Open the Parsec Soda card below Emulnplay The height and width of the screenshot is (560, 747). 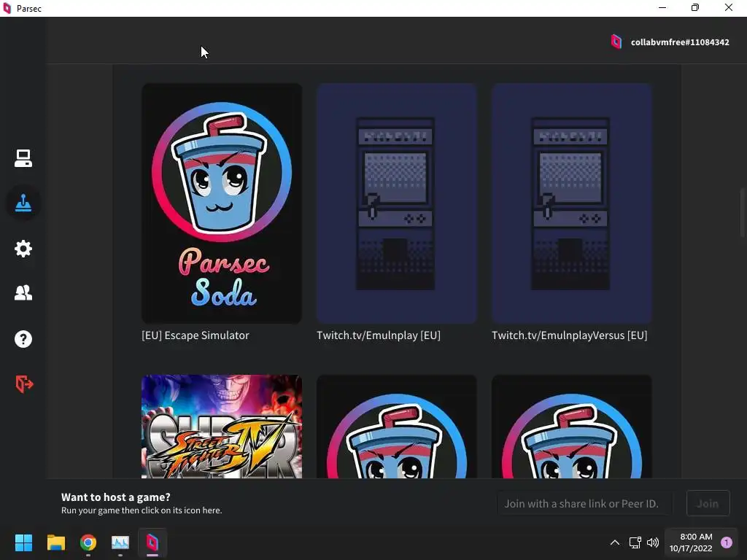396,426
